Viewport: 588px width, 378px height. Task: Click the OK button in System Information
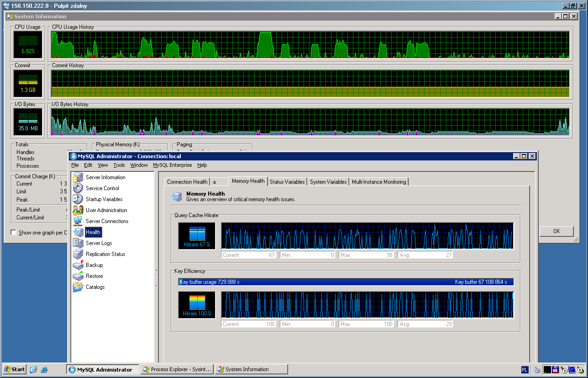[556, 231]
